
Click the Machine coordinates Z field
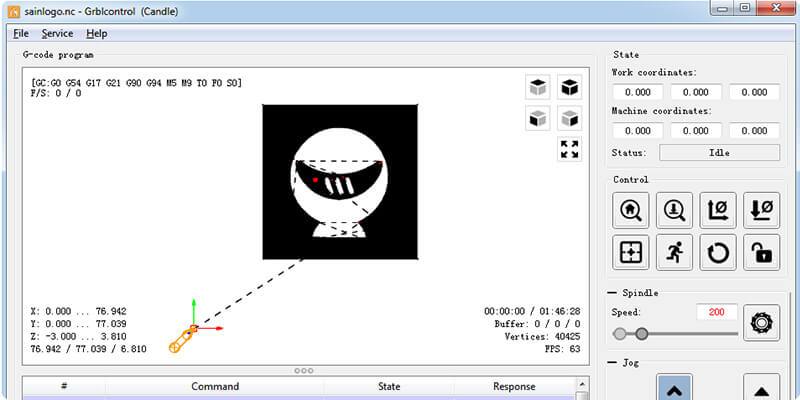tap(755, 131)
